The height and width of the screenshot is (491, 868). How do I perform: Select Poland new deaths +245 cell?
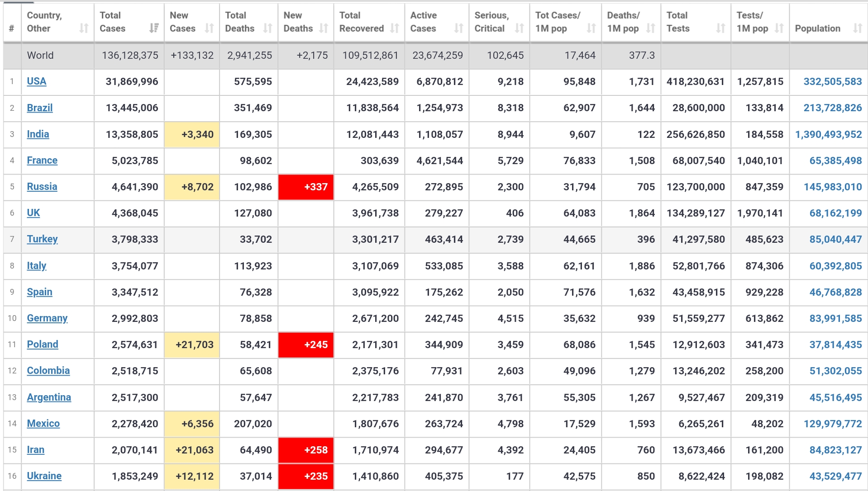coord(306,345)
